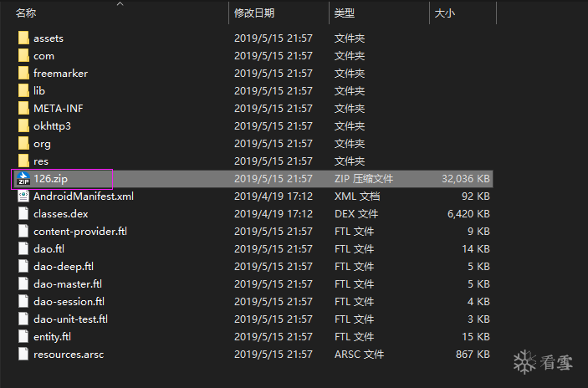Click the FTL 文件 type of entity.ftl
The width and height of the screenshot is (588, 388).
(x=354, y=337)
